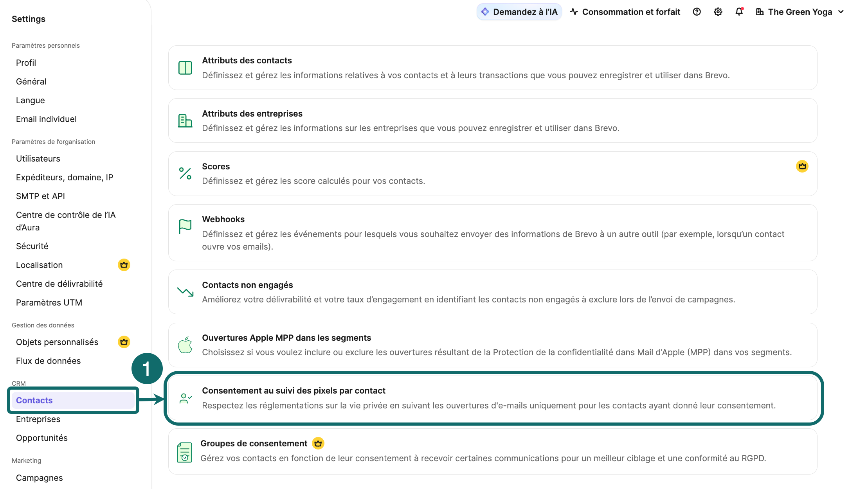Screen dimensions: 868x489
Task: Open the Attributs des contacts card
Action: (493, 68)
